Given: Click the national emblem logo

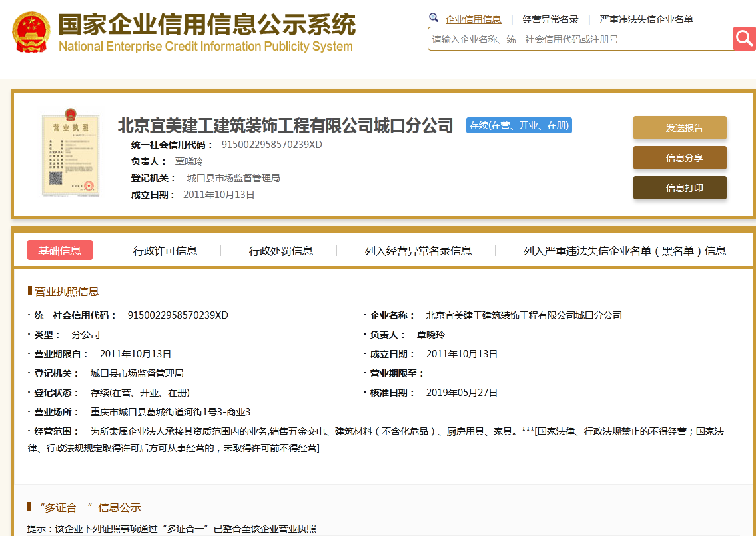Looking at the screenshot, I should 31,32.
